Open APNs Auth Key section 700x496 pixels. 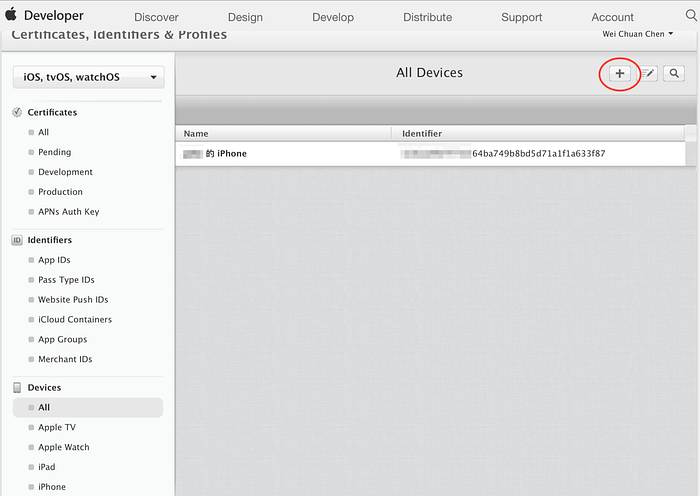[68, 212]
